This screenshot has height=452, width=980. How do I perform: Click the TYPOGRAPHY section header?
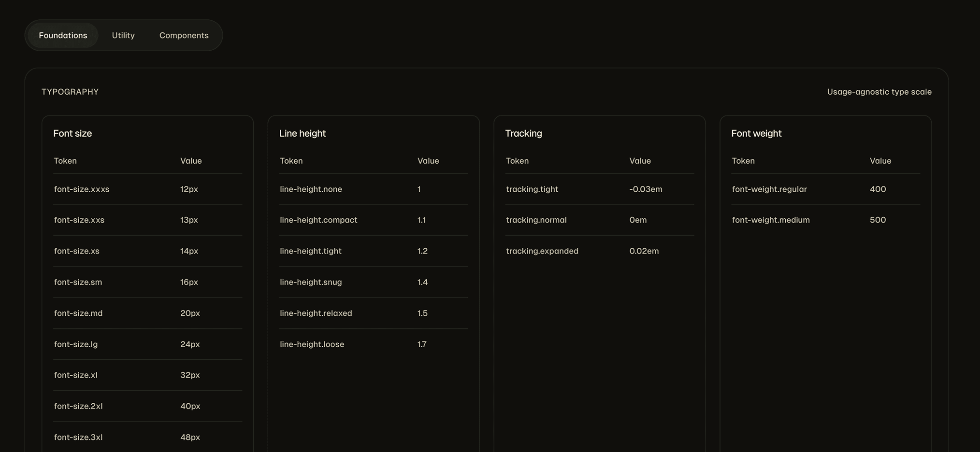pyautogui.click(x=70, y=91)
